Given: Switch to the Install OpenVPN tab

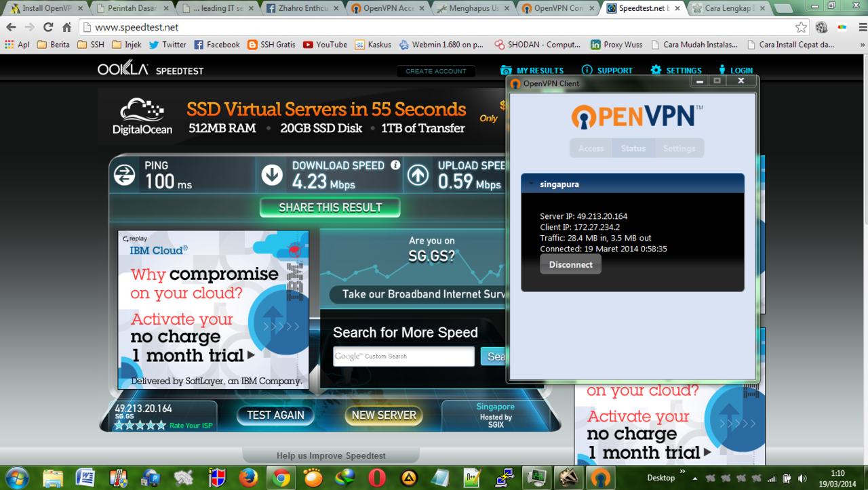Looking at the screenshot, I should pos(44,9).
